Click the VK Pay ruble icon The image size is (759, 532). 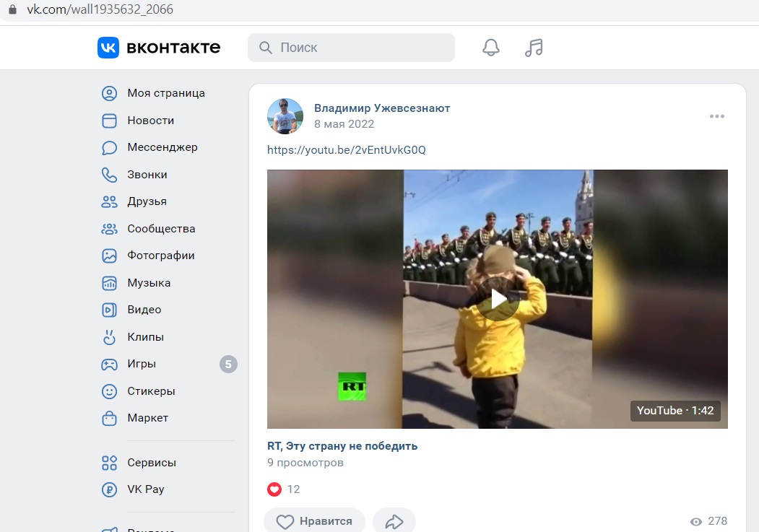tap(109, 490)
